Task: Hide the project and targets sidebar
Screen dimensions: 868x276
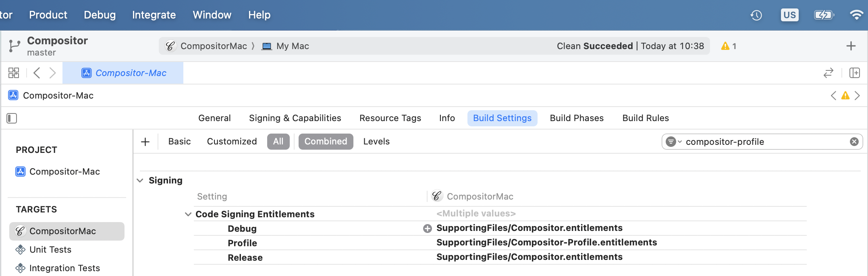Action: pos(12,118)
